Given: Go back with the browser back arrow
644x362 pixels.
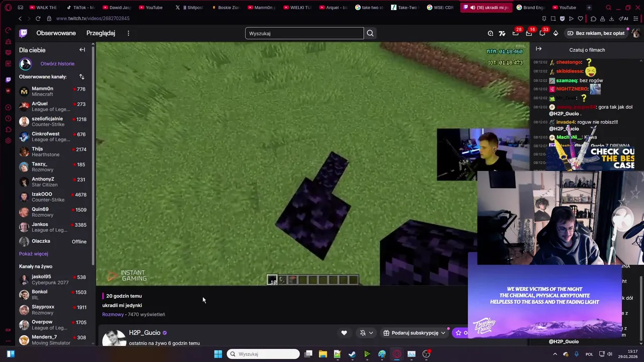Looking at the screenshot, I should tap(20, 19).
